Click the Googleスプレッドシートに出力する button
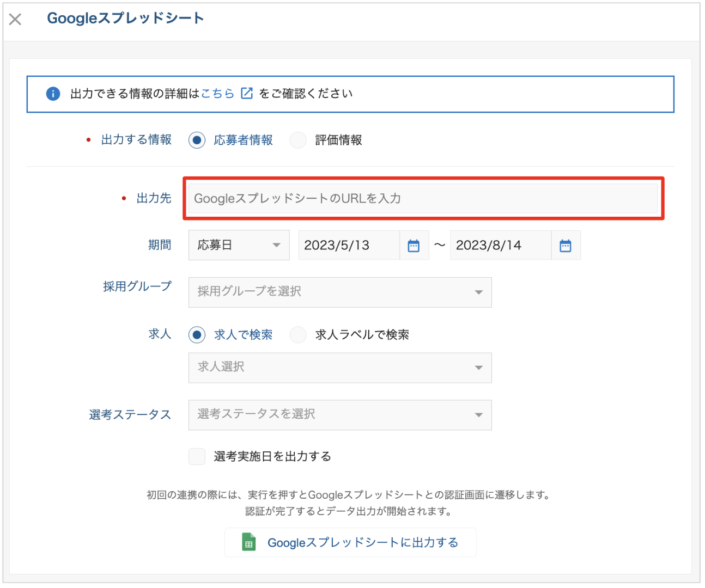Screen dimensions: 705x588 coord(350,542)
